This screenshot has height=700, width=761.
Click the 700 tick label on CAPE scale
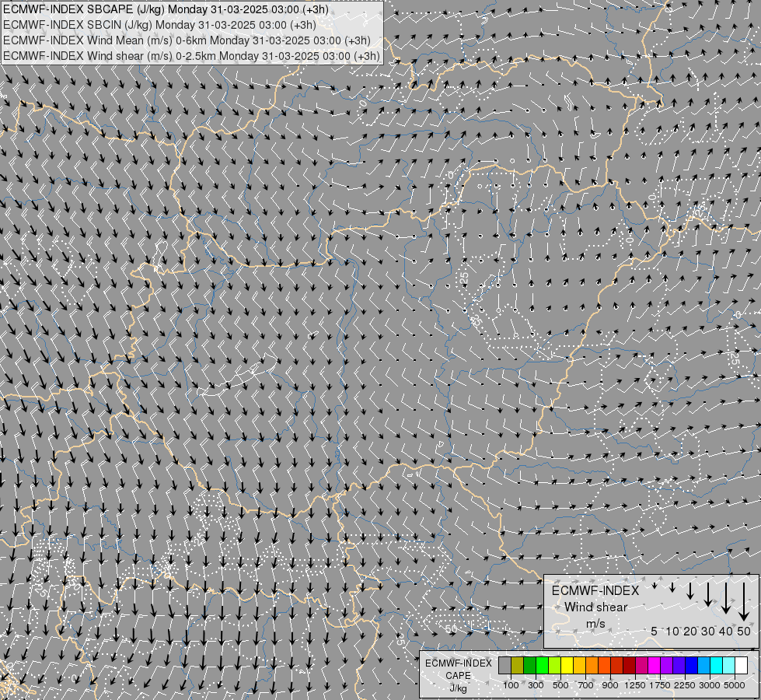[586, 685]
